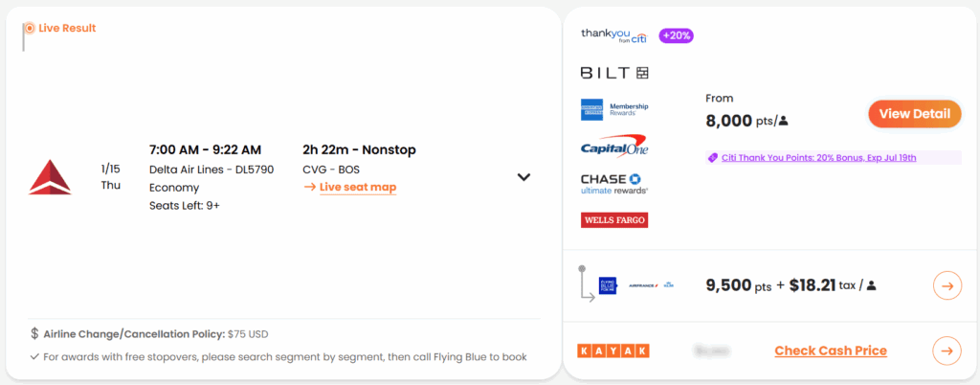Click the Kayak logo
This screenshot has width=980, height=385.
[613, 351]
